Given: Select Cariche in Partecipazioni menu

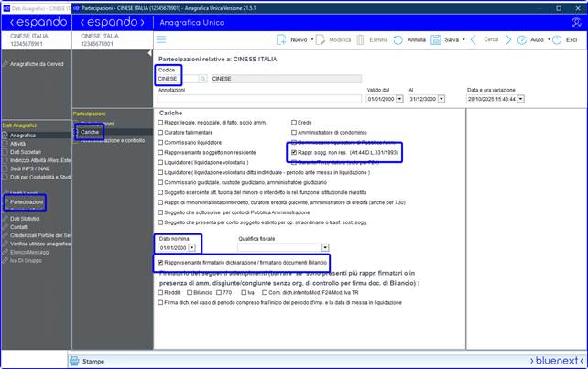Looking at the screenshot, I should 90,132.
